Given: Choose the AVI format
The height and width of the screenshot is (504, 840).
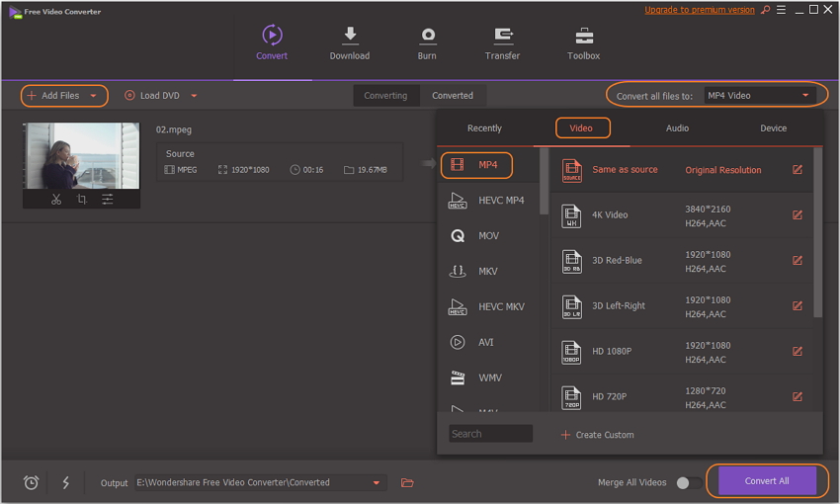Looking at the screenshot, I should coord(487,342).
